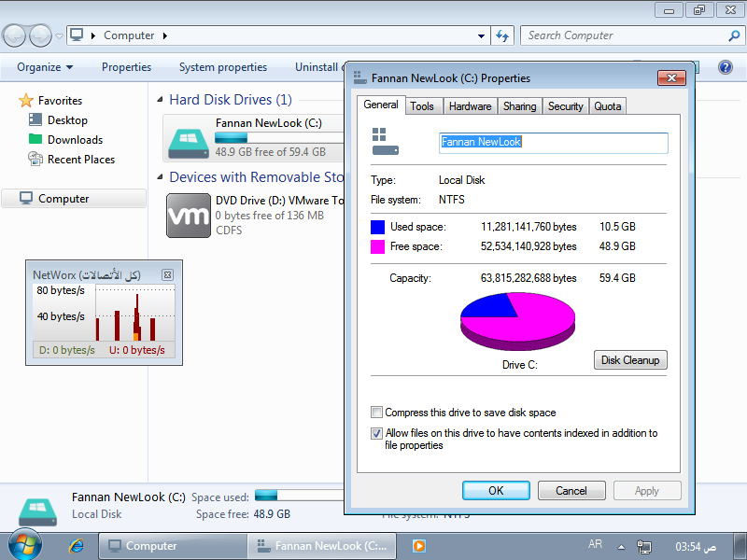Select Computer in the navigation pane
Image resolution: width=747 pixels, height=560 pixels.
pyautogui.click(x=74, y=199)
